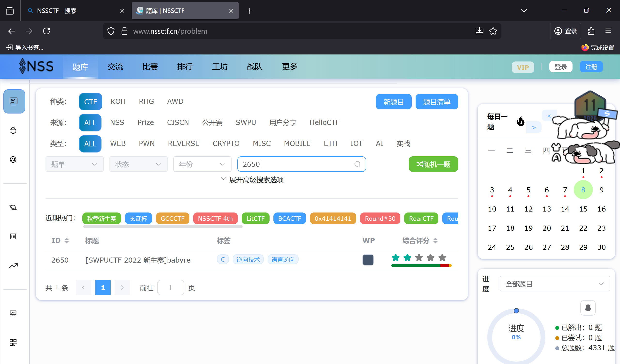
Task: Click the list panel icon in sidebar
Action: [x=13, y=237]
